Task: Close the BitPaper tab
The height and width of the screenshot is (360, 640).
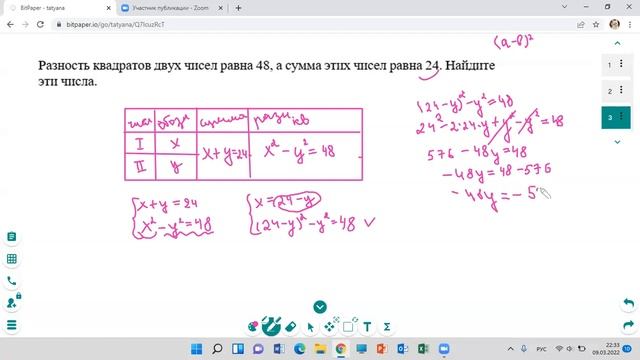Action: tap(109, 8)
